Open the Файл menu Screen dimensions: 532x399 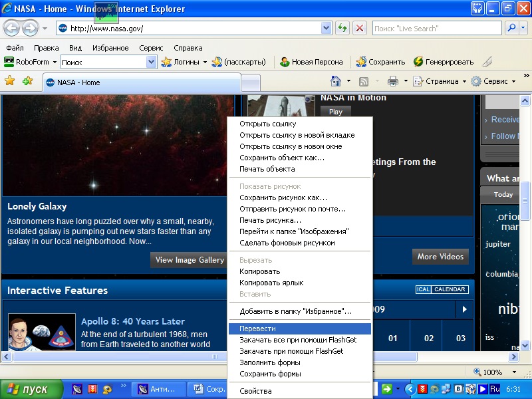click(x=15, y=48)
